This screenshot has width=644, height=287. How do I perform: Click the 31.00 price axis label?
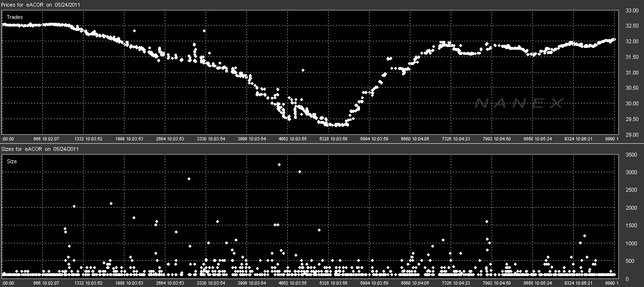[x=631, y=73]
